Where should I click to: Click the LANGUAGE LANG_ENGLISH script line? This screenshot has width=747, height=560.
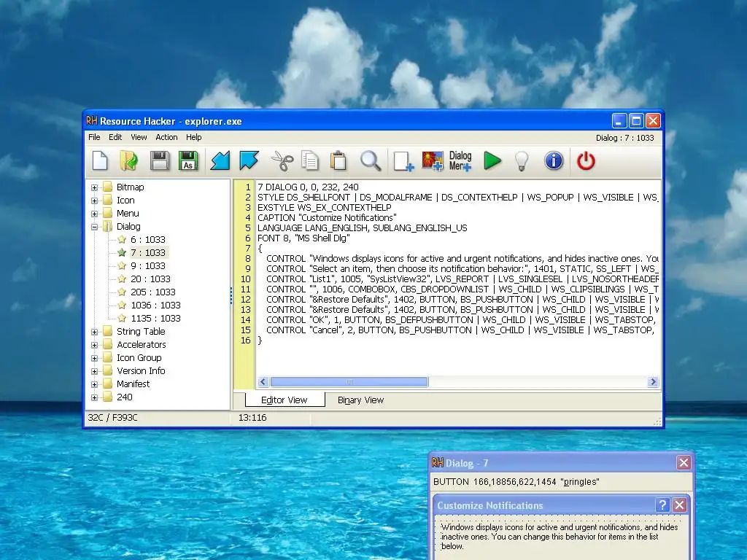click(x=362, y=228)
